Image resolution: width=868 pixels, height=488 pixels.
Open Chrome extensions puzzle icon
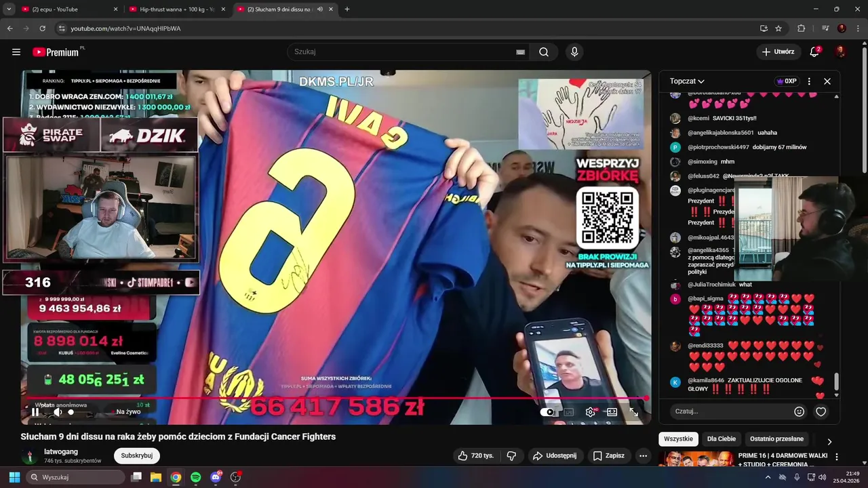tap(801, 28)
